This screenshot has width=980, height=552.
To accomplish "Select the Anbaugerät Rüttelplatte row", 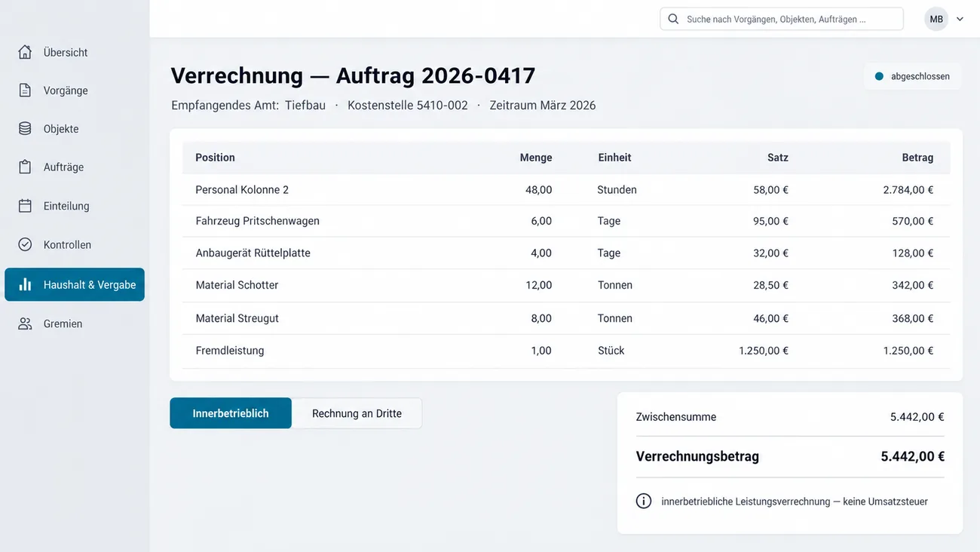I will click(566, 253).
